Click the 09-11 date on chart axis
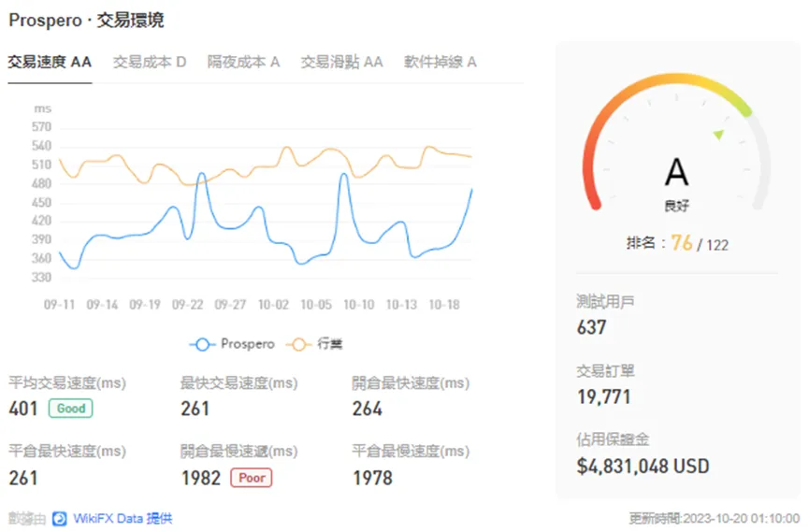The width and height of the screenshot is (809, 532). 59,305
